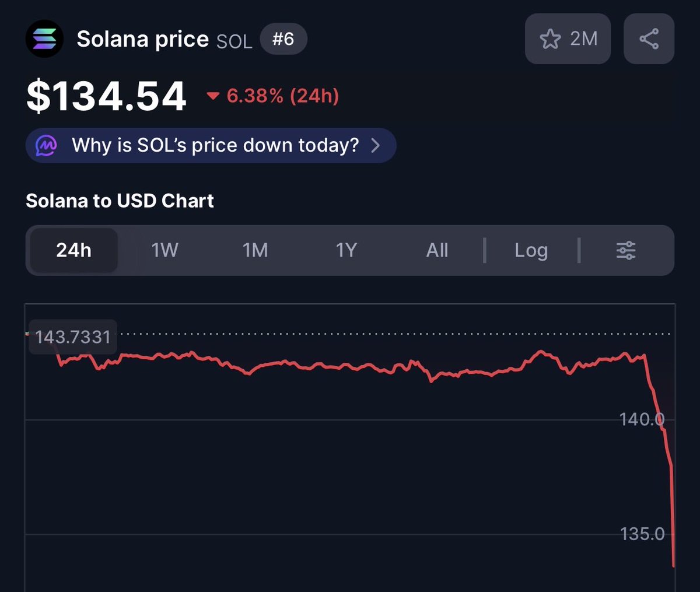The image size is (700, 592).
Task: Toggle Solana in your watchlist
Action: pyautogui.click(x=566, y=38)
